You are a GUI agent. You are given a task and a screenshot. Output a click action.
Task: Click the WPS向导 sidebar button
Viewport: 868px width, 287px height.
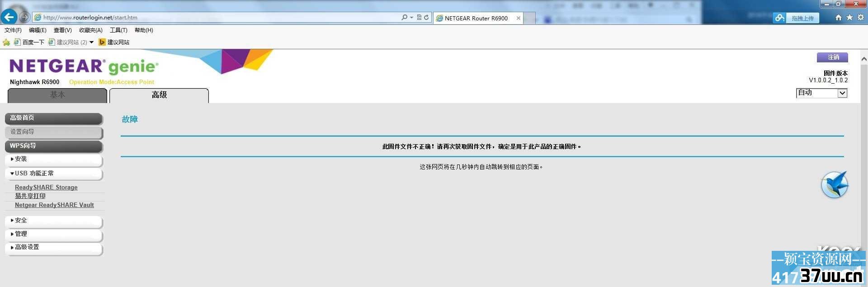tap(54, 146)
